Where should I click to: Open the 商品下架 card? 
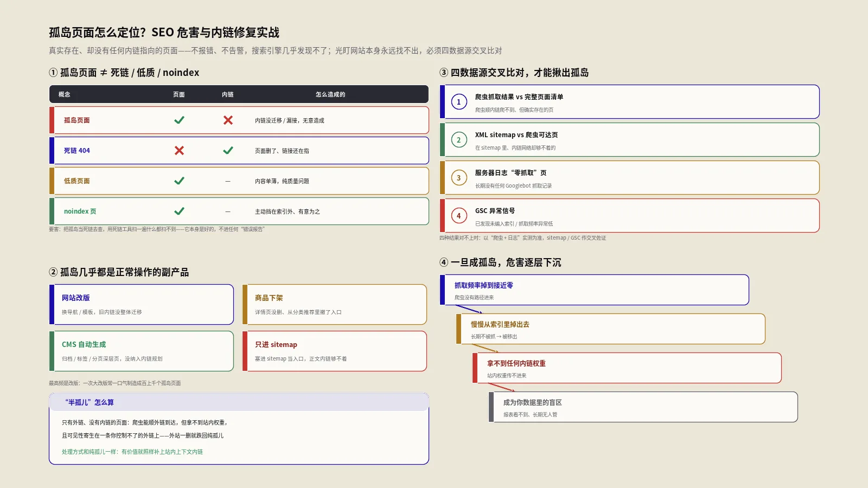click(335, 304)
